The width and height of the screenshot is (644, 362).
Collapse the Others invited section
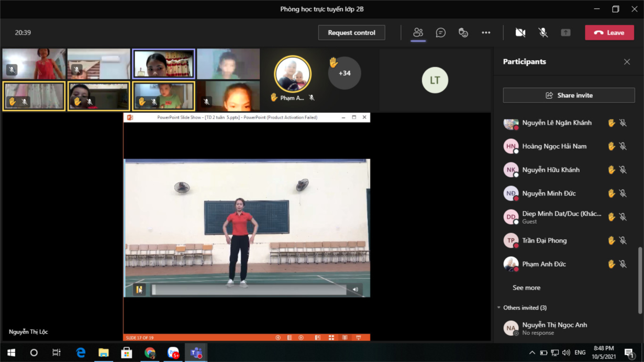[499, 308]
